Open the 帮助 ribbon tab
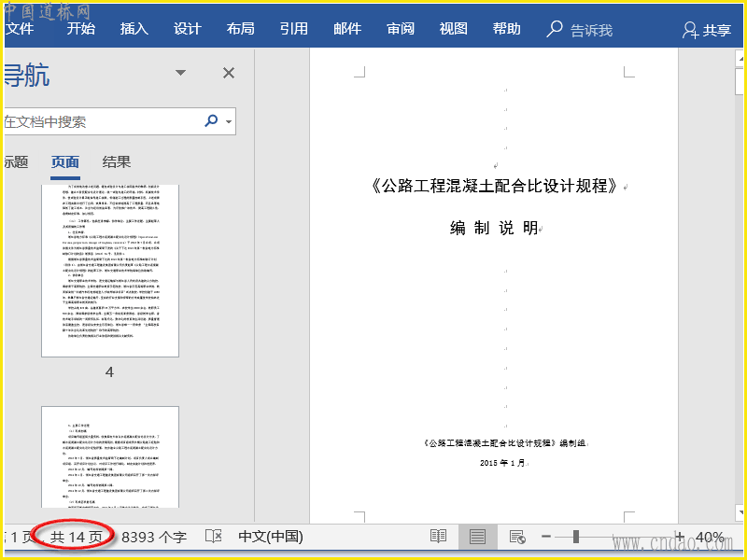 pos(506,29)
